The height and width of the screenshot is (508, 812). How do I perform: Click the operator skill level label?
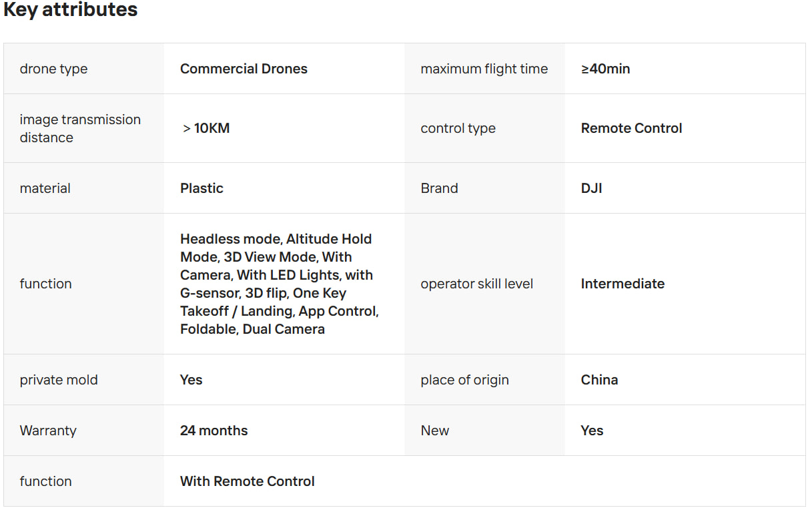click(x=476, y=284)
